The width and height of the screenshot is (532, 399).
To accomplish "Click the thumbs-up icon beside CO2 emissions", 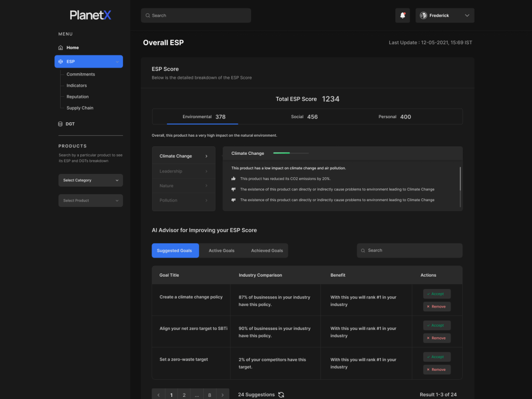I will tap(234, 178).
